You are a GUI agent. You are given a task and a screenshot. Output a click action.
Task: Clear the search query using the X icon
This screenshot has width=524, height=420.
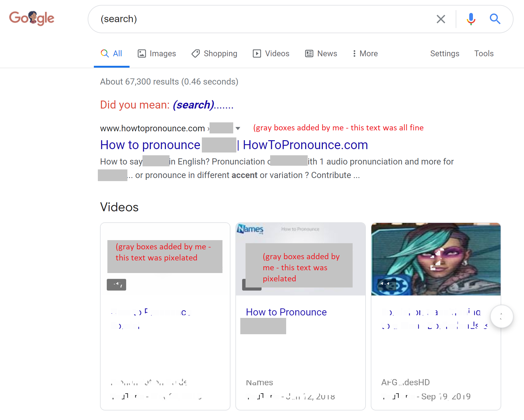pyautogui.click(x=441, y=19)
